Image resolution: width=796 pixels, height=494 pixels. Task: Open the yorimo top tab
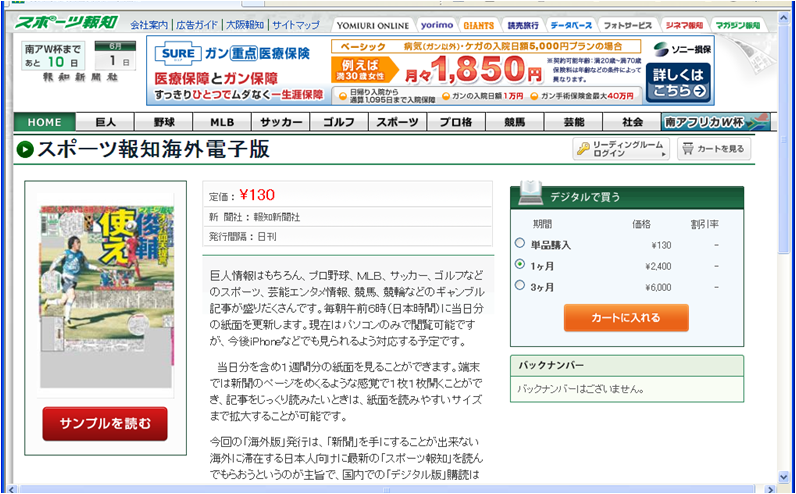(x=437, y=25)
